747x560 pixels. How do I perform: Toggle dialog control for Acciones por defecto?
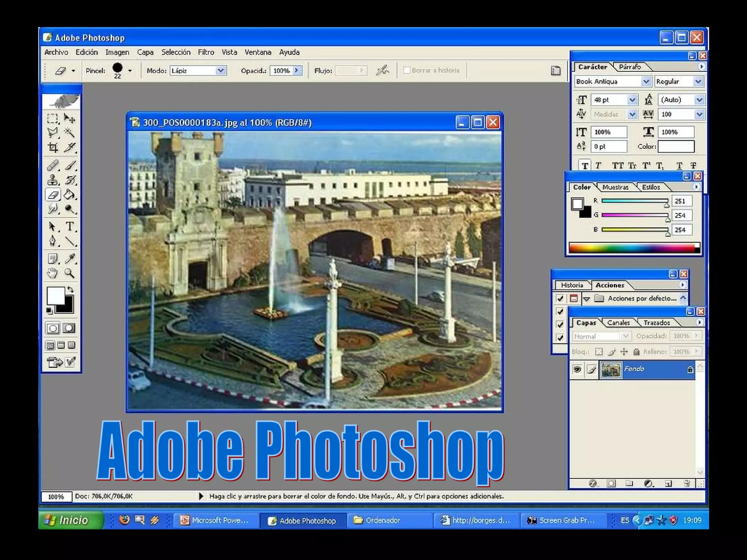(574, 299)
